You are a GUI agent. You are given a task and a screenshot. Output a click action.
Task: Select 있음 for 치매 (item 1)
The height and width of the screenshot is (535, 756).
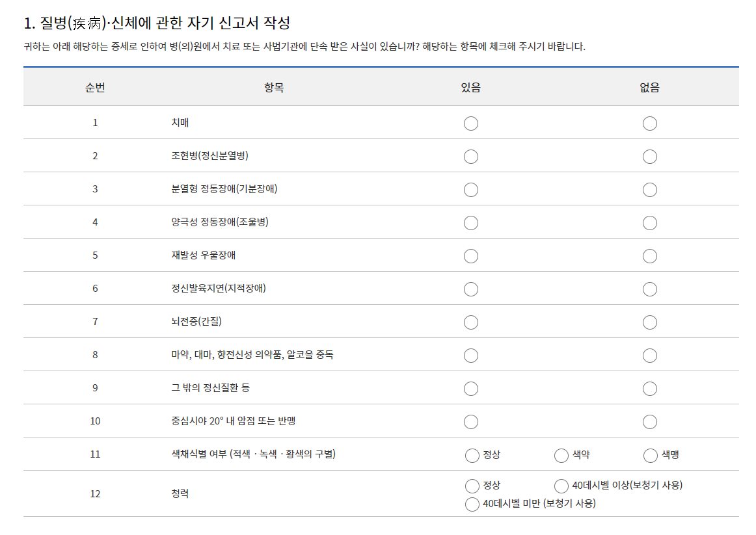click(x=471, y=123)
